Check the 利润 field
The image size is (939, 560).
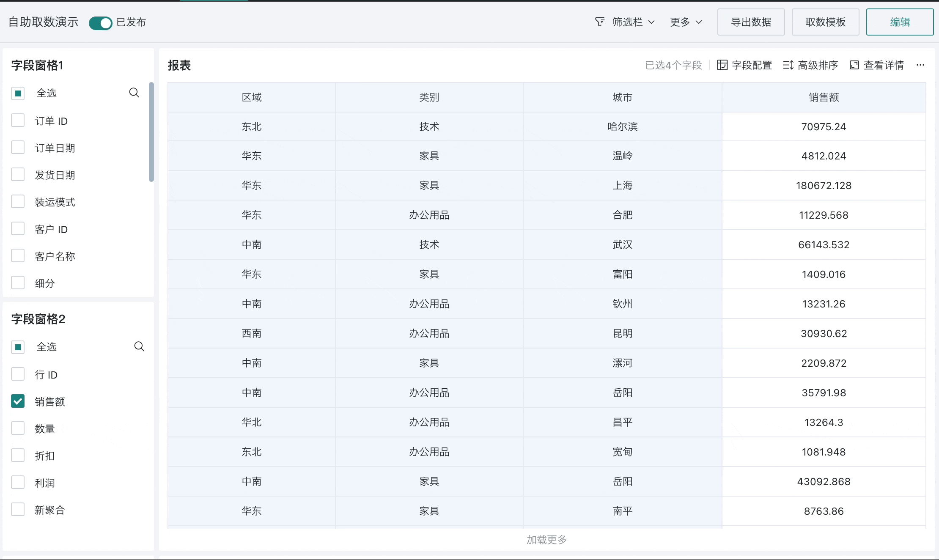[x=18, y=483]
